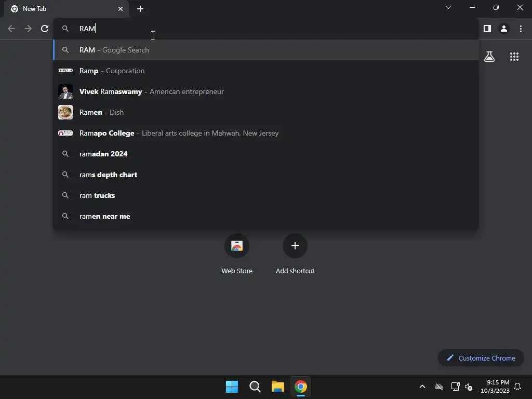Viewport: 532px width, 399px height.
Task: Open the profile avatar menu
Action: tap(504, 29)
